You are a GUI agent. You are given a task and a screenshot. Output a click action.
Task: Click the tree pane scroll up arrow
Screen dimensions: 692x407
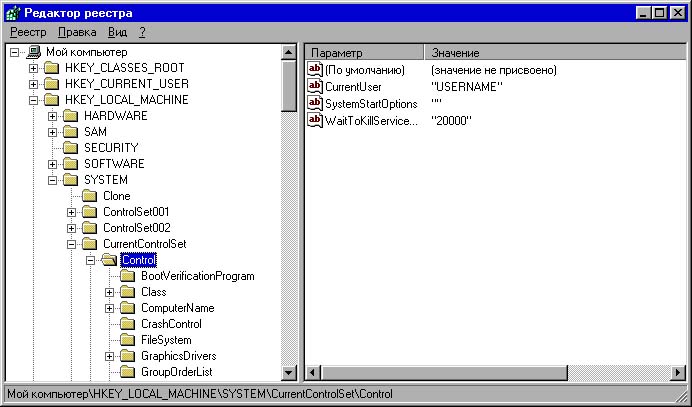click(x=289, y=52)
